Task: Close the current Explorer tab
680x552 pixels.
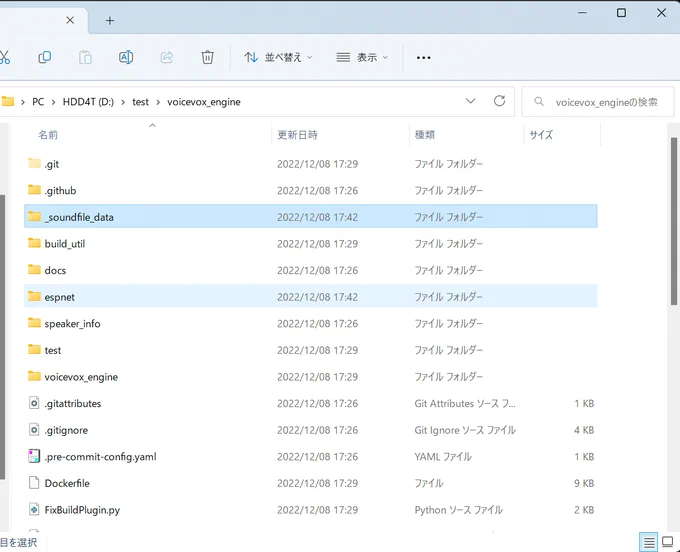Action: [x=70, y=20]
